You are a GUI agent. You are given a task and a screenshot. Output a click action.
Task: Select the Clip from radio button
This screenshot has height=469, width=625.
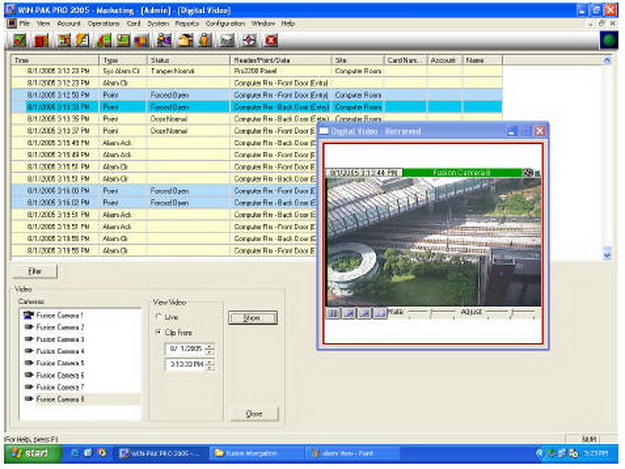(157, 332)
